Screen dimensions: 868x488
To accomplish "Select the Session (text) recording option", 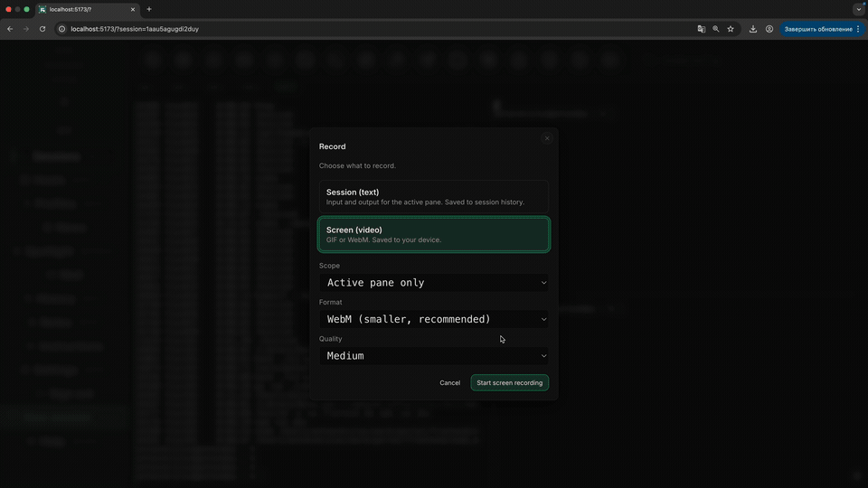I will pyautogui.click(x=433, y=196).
